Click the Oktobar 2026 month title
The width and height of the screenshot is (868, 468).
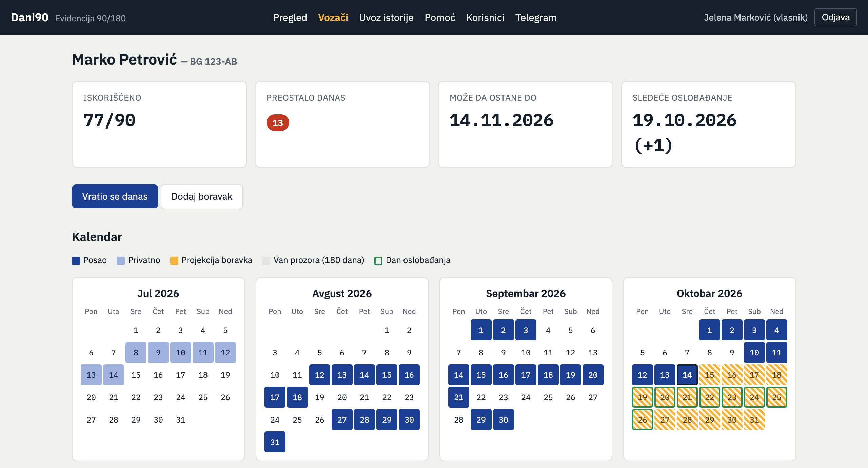709,293
